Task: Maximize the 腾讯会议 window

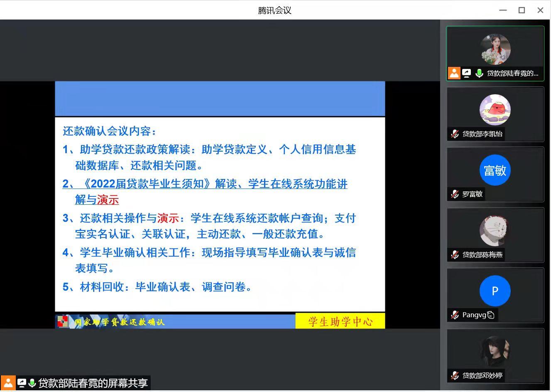Action: 522,10
